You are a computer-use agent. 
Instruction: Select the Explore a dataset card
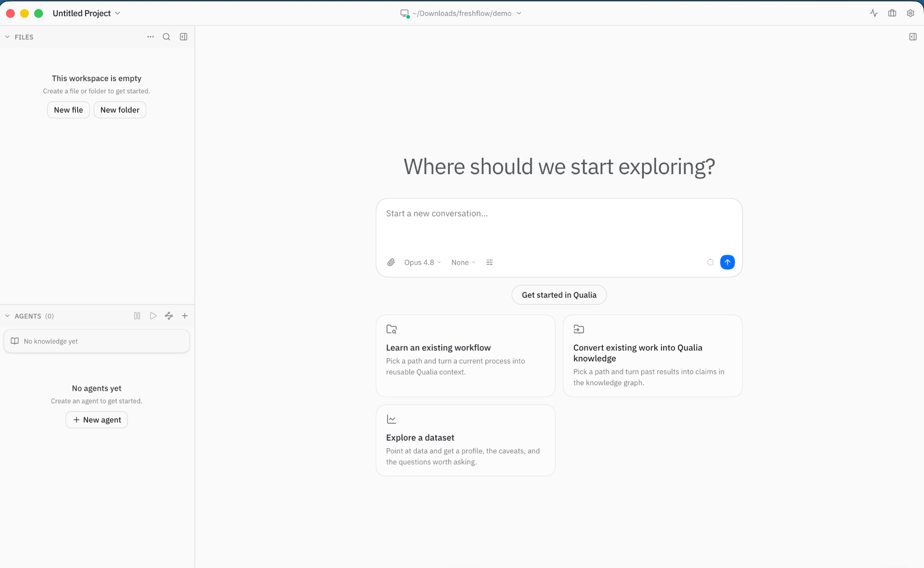click(466, 440)
